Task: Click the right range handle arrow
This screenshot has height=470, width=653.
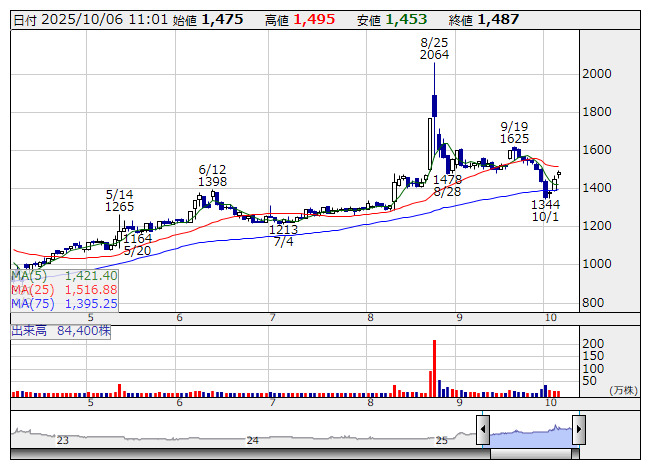Action: point(579,430)
